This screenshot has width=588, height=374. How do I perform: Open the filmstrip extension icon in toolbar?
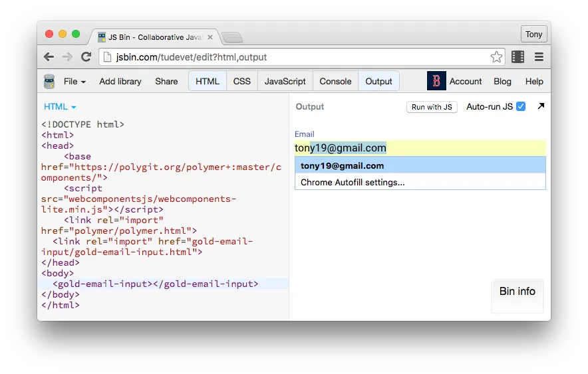click(518, 57)
